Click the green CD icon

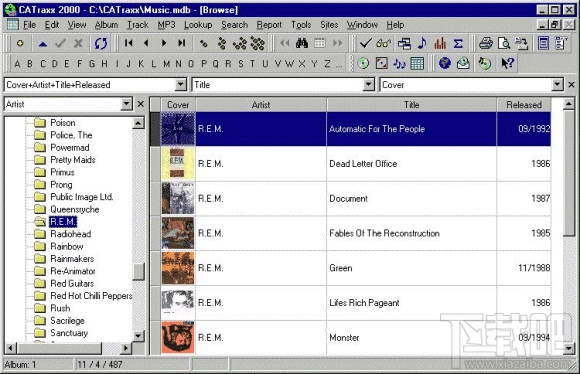coord(363,64)
